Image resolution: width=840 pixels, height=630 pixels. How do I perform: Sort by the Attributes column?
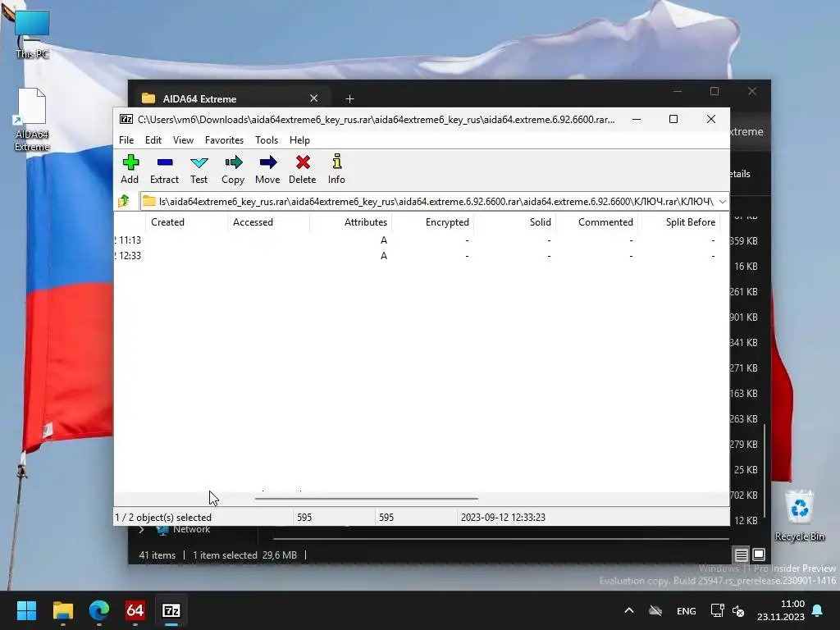[x=351, y=221]
